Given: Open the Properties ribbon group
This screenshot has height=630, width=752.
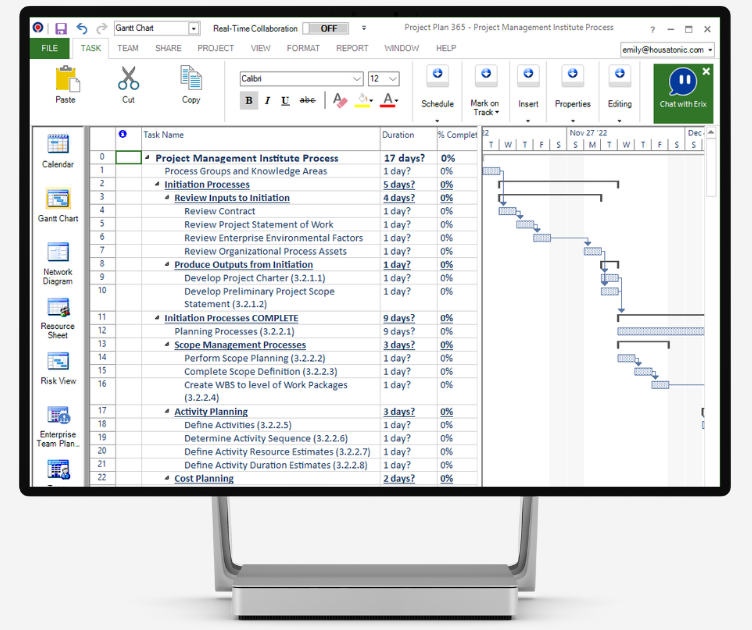Looking at the screenshot, I should pos(573,92).
